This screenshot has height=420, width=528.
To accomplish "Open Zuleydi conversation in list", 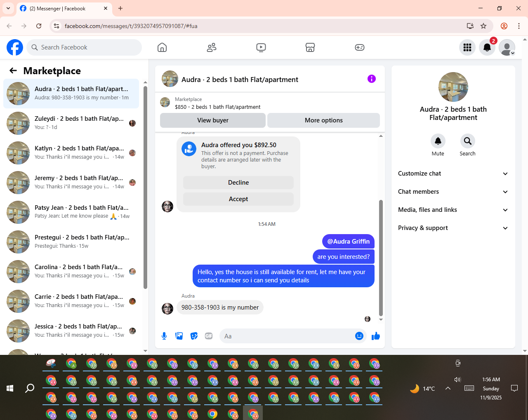I will coord(71,123).
